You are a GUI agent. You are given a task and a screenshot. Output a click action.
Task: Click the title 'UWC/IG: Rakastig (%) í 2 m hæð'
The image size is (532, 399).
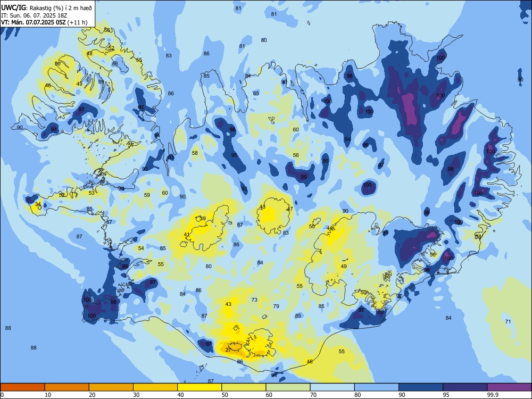click(x=46, y=8)
